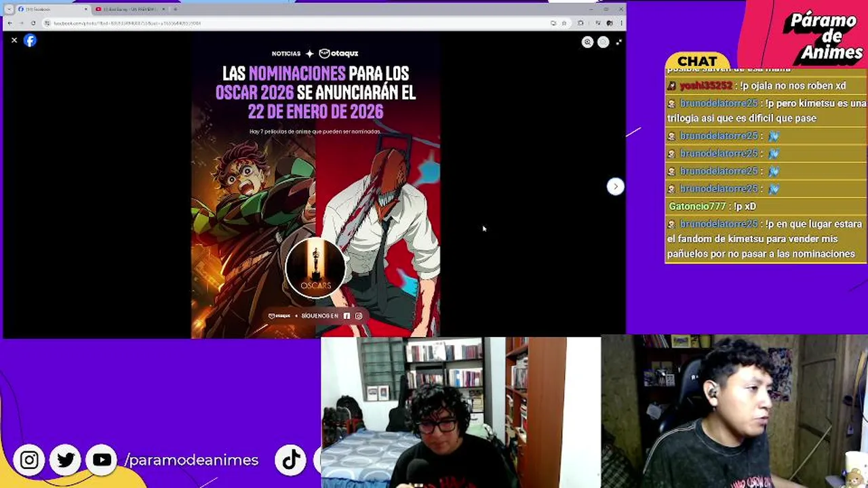This screenshot has height=488, width=868.
Task: Go to the next photo with the right arrow
Action: coord(615,186)
